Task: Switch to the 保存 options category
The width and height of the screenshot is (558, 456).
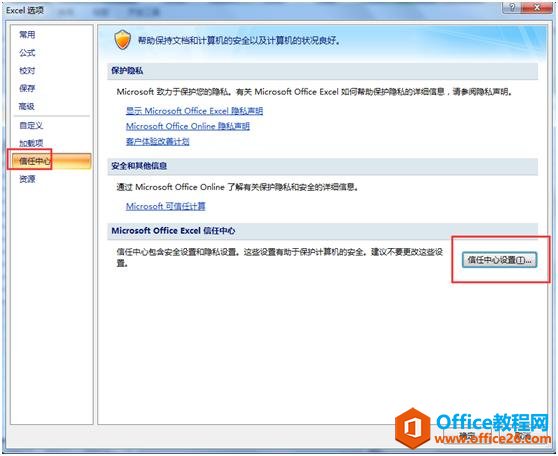Action: pyautogui.click(x=27, y=88)
